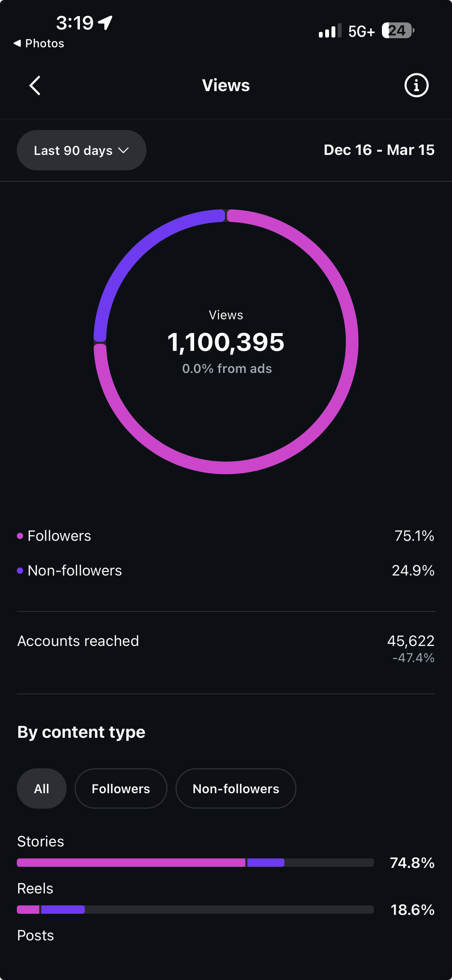452x980 pixels.
Task: Tap the cellular signal bars icon
Action: coord(330,31)
